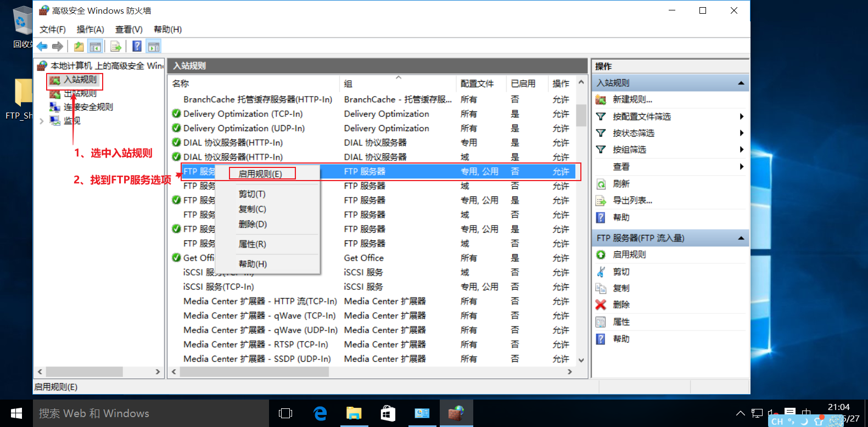The image size is (868, 427).
Task: Click the scissors 剪切 action icon
Action: pos(601,272)
